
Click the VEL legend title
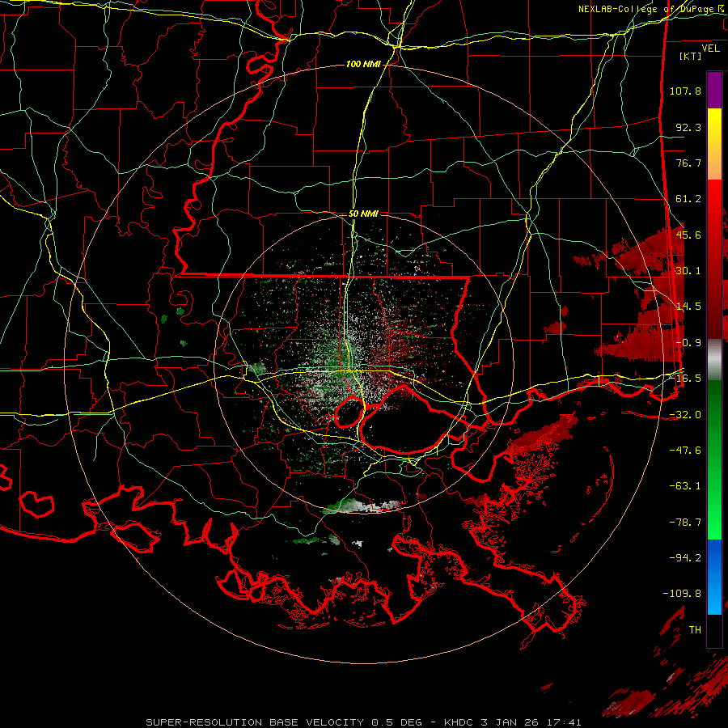pyautogui.click(x=710, y=49)
